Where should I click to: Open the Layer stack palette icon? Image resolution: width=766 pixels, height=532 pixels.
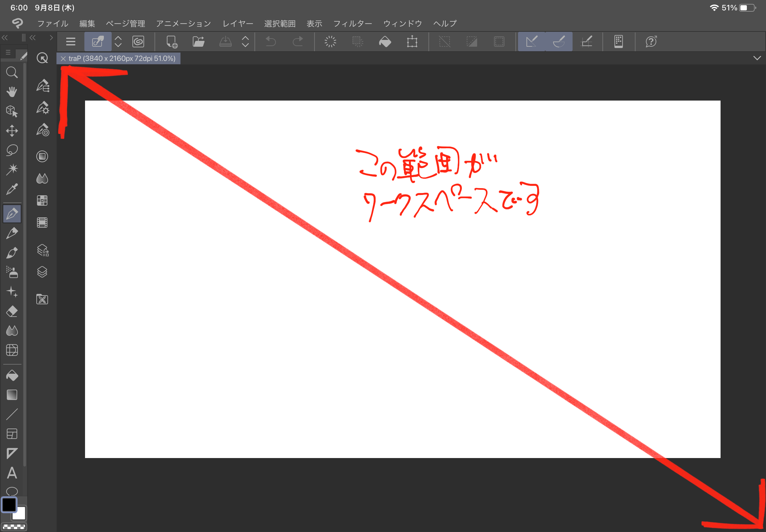(42, 272)
